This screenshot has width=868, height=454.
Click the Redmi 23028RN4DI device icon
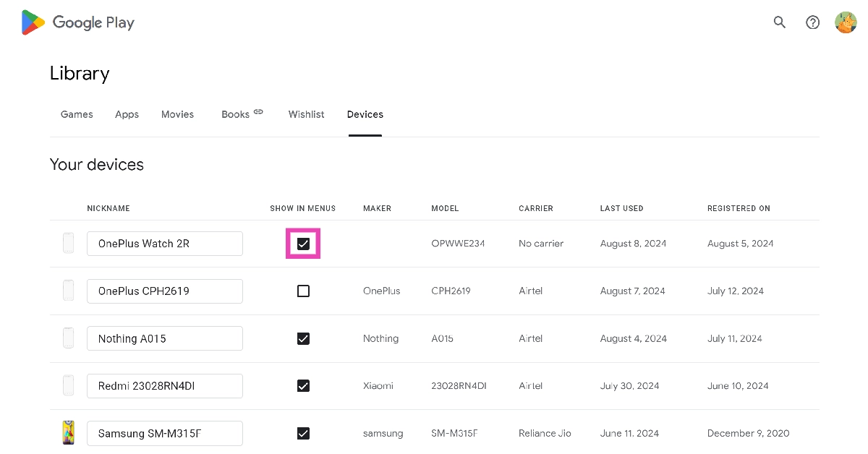pyautogui.click(x=68, y=386)
